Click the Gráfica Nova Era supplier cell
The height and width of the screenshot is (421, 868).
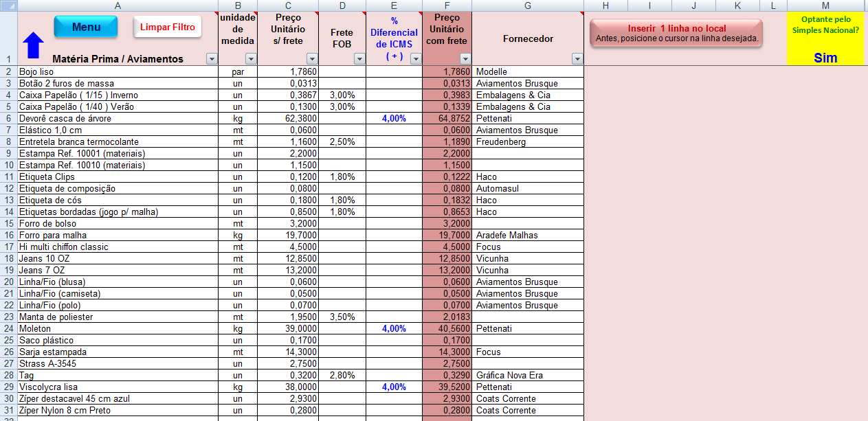527,376
